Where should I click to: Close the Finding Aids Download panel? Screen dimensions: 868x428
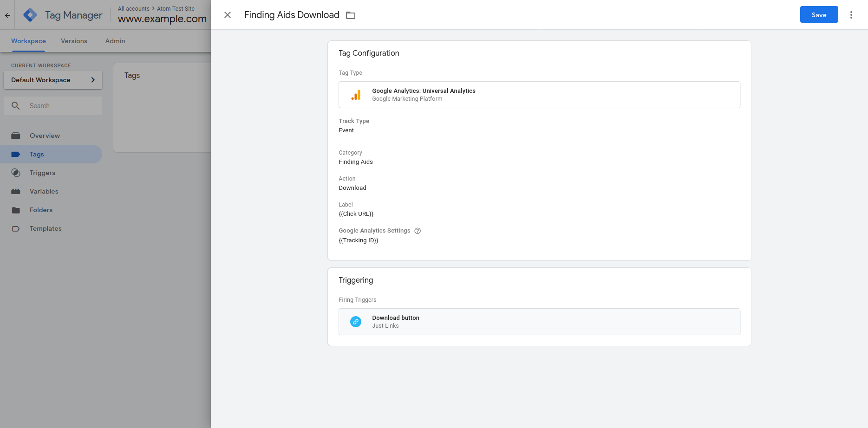(228, 15)
